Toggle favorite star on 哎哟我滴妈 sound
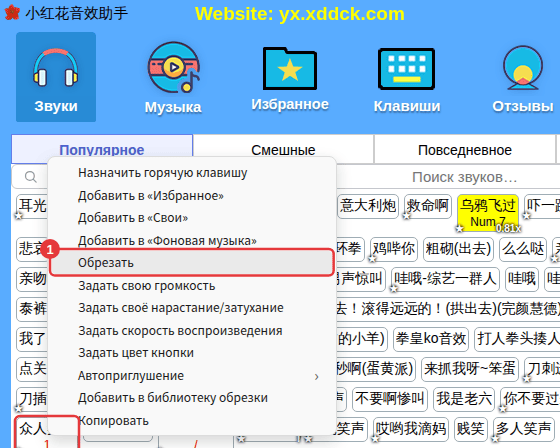This screenshot has width=560, height=448. pos(376,439)
